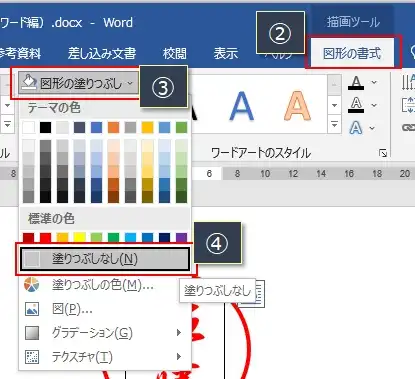Pick the green standard color swatch
The height and width of the screenshot is (379, 415).
click(x=113, y=237)
